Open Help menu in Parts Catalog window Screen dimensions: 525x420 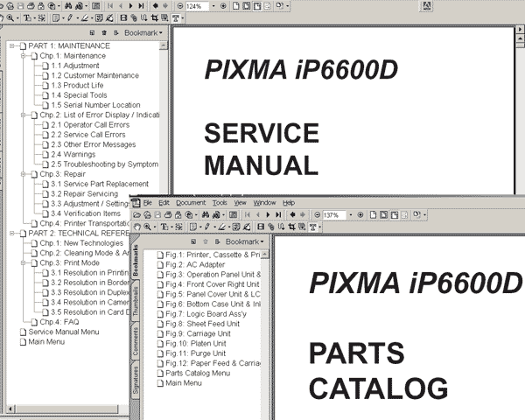point(289,203)
